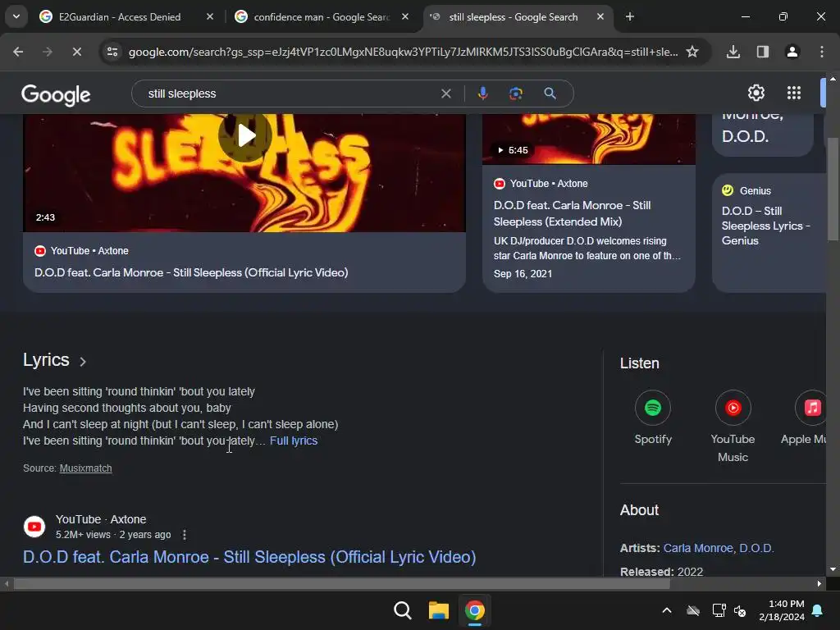The image size is (840, 630).
Task: Close the confidence man tab
Action: tap(405, 17)
